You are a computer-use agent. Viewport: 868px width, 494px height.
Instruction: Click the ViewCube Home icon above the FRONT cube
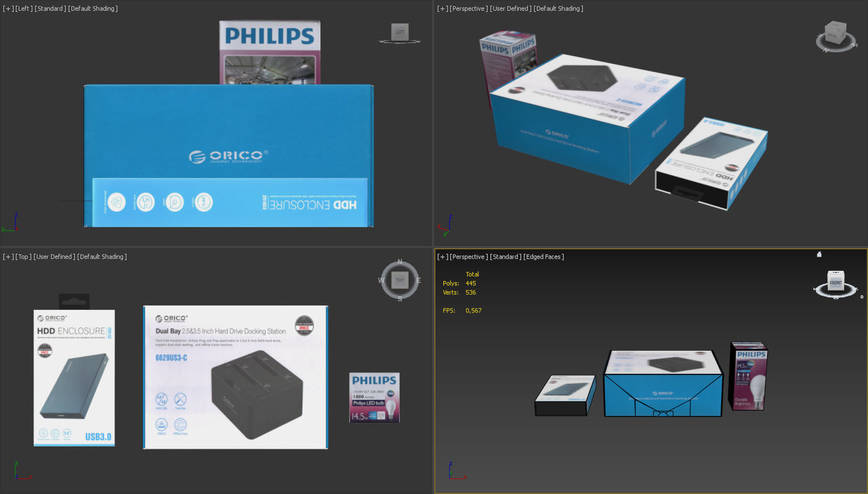(x=819, y=254)
